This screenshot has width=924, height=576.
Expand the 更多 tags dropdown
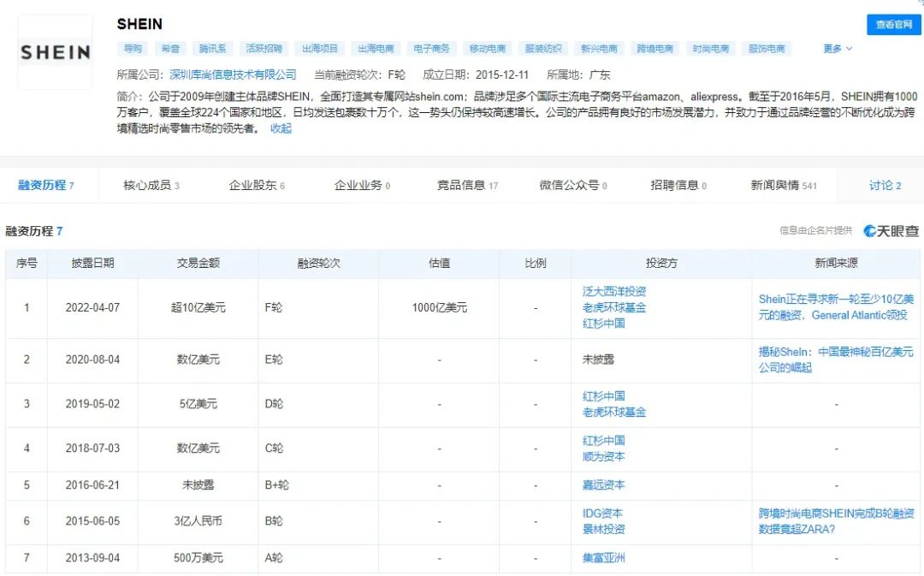pos(838,48)
